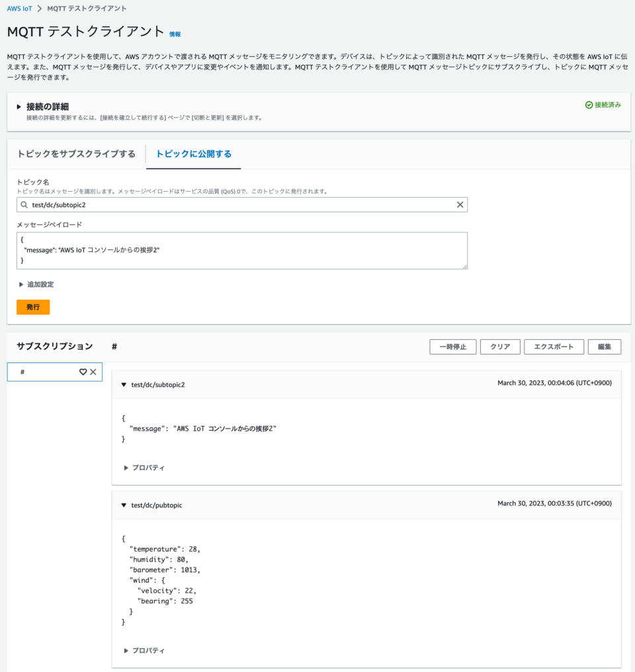The width and height of the screenshot is (635, 672).
Task: Collapse the test/dc/pubtopic message
Action: (124, 504)
